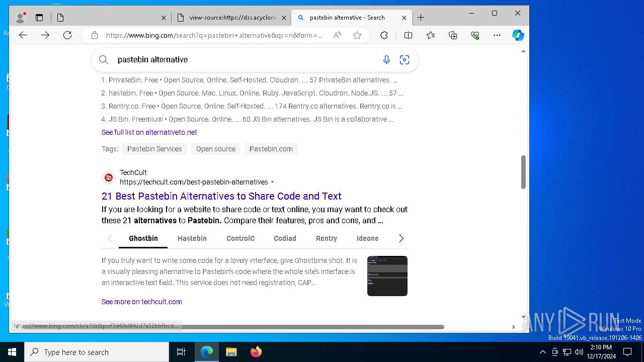This screenshot has height=362, width=644.
Task: Select the Hastebin tab
Action: point(192,238)
